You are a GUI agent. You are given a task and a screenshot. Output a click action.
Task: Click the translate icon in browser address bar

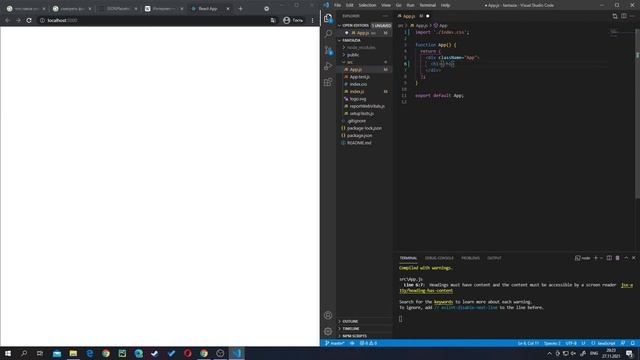click(x=273, y=20)
